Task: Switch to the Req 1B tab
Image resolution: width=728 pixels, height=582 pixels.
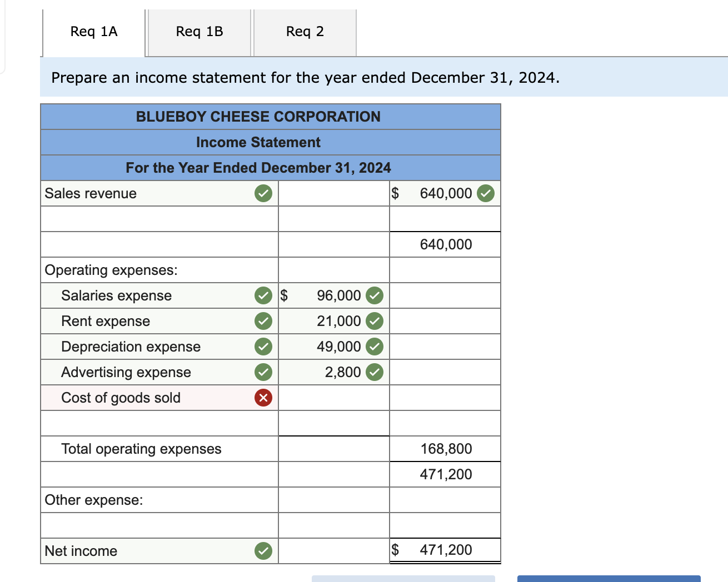Action: click(198, 32)
